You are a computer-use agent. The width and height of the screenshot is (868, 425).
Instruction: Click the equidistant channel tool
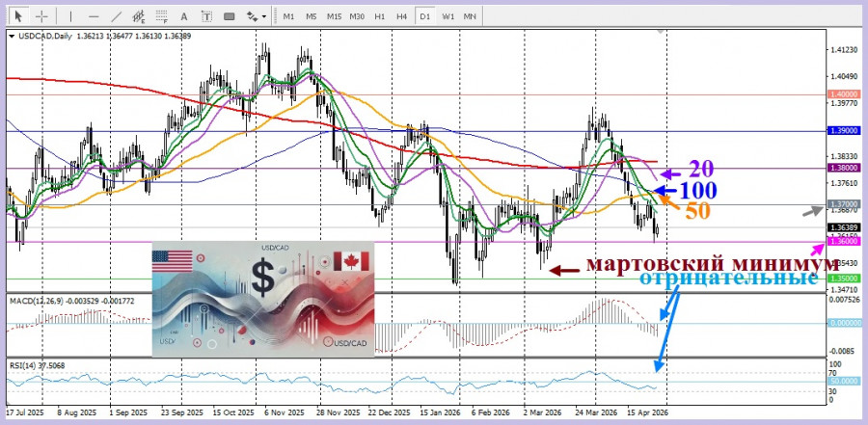tap(140, 16)
